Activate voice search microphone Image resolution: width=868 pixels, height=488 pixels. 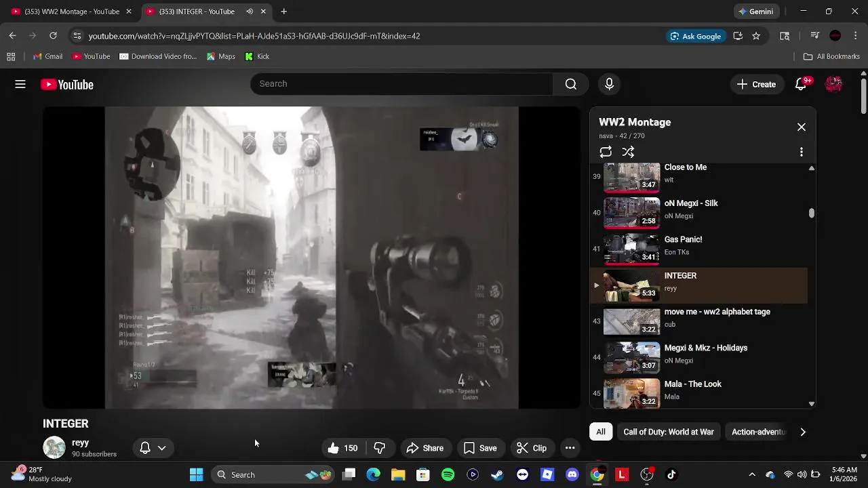click(x=609, y=84)
